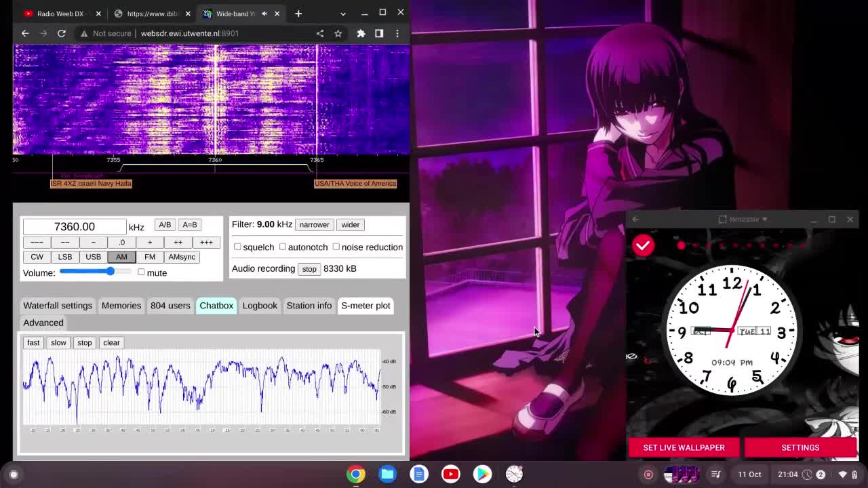Select AM mode
868x488 pixels.
tap(121, 257)
